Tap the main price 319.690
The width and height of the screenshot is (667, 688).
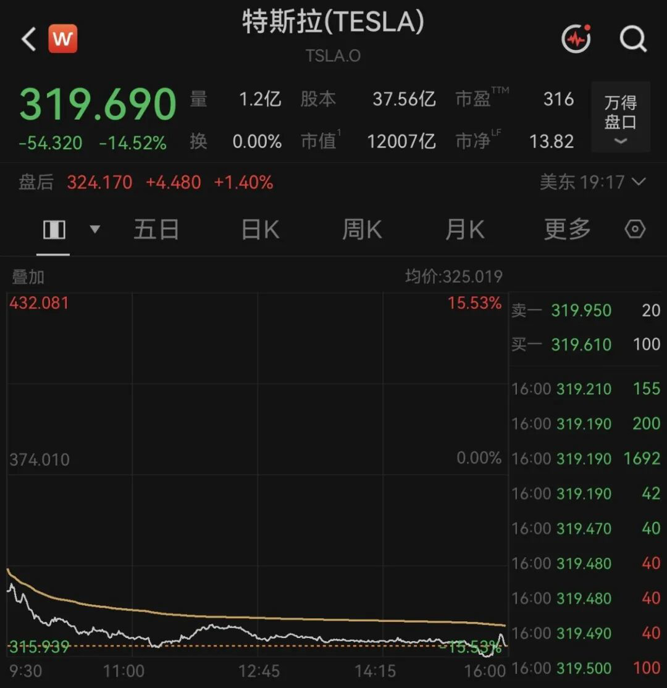point(98,104)
